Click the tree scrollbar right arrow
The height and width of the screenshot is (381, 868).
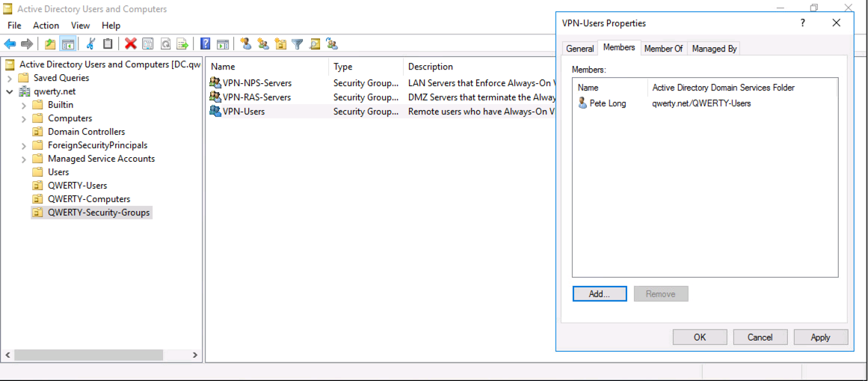click(x=195, y=355)
